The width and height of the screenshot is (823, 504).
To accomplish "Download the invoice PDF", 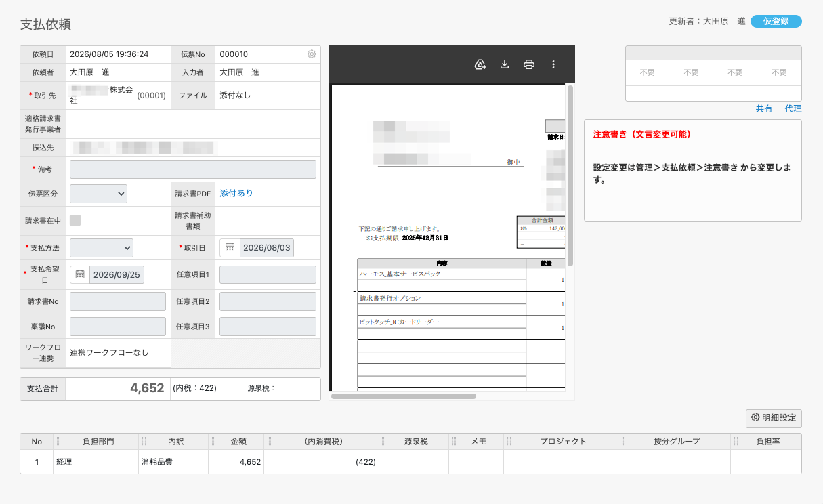I will [x=505, y=64].
